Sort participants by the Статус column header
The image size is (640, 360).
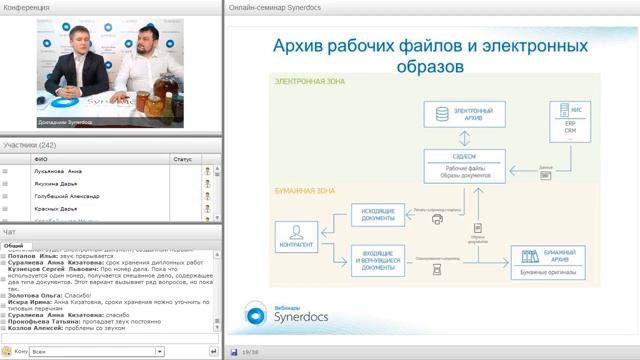pyautogui.click(x=186, y=159)
